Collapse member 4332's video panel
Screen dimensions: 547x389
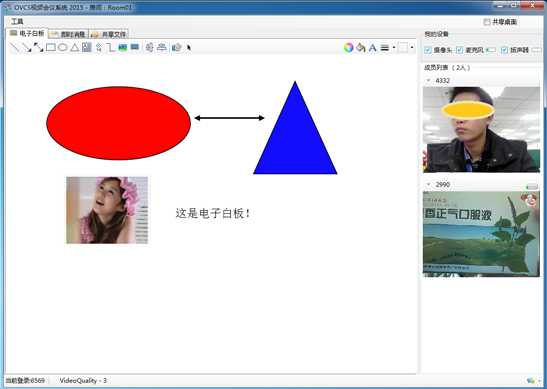[429, 81]
